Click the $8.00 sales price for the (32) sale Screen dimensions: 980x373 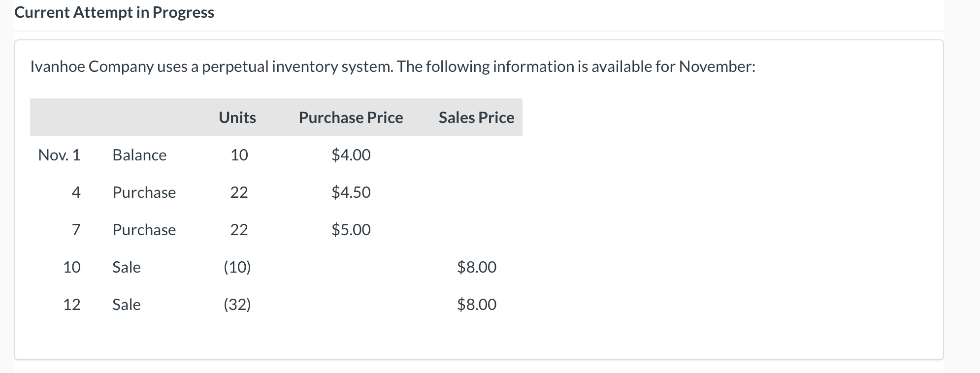pyautogui.click(x=477, y=305)
